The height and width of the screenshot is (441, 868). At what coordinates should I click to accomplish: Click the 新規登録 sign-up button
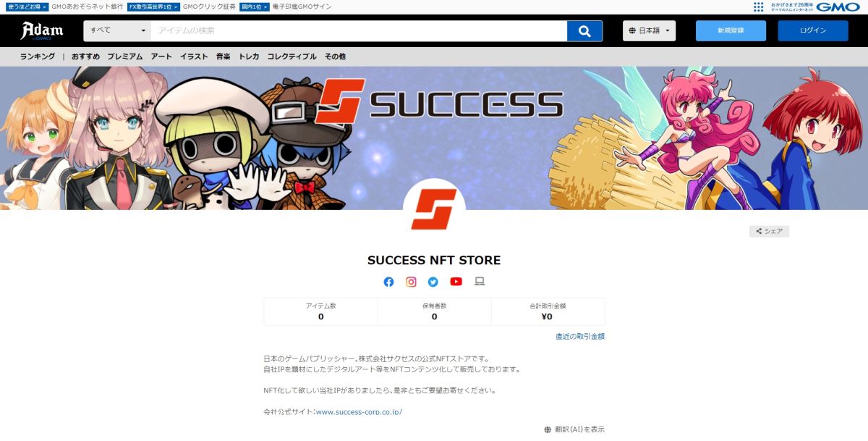731,31
